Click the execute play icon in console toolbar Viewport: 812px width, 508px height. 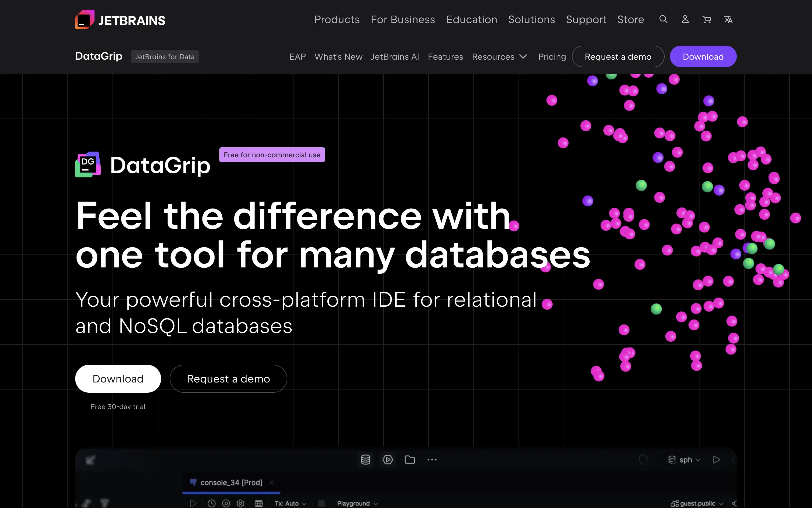(193, 503)
